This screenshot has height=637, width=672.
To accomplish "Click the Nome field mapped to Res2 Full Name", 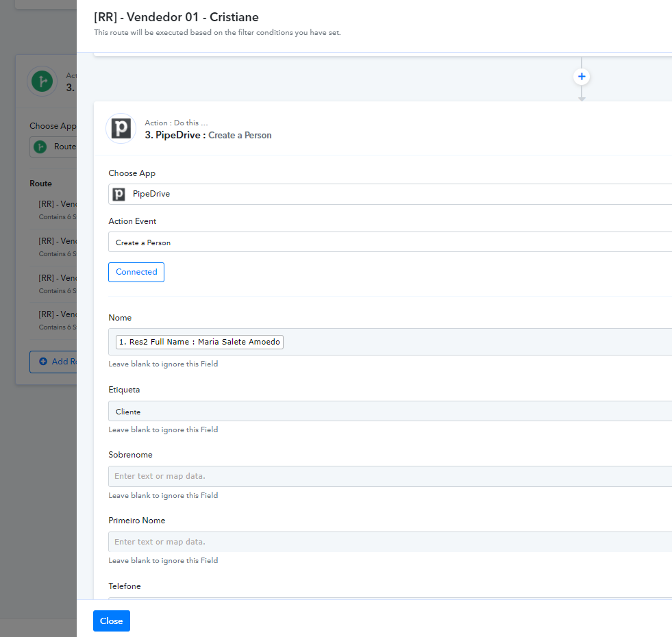I will (x=390, y=342).
